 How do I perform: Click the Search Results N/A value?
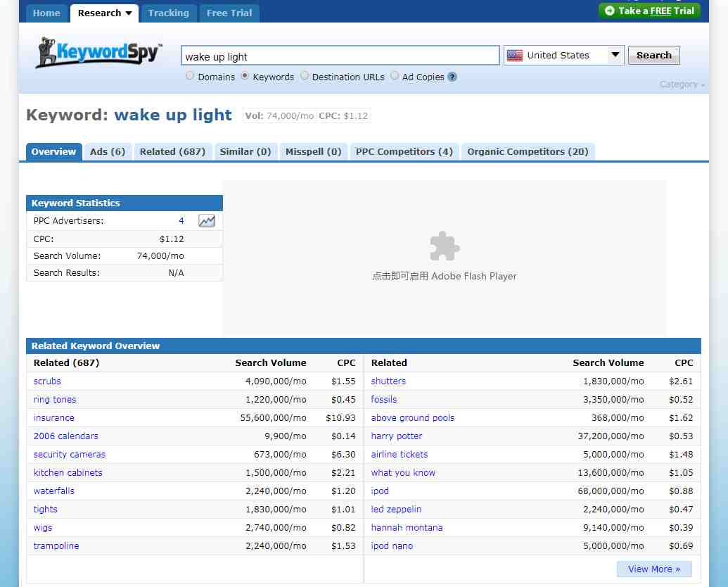pos(176,273)
